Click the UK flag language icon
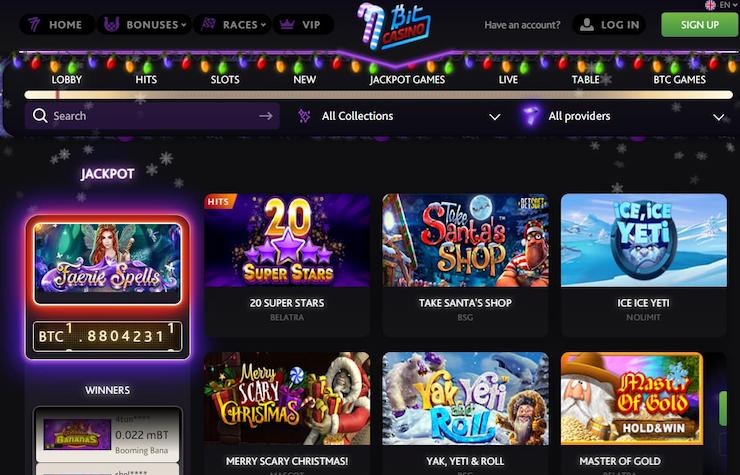This screenshot has height=475, width=740. (x=710, y=5)
